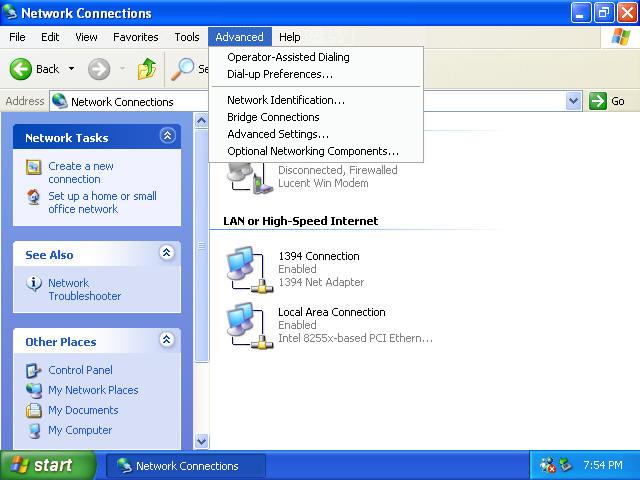Screen dimensions: 640x480
Task: Click the sidebar scrollbar down arrow
Action: tap(201, 442)
